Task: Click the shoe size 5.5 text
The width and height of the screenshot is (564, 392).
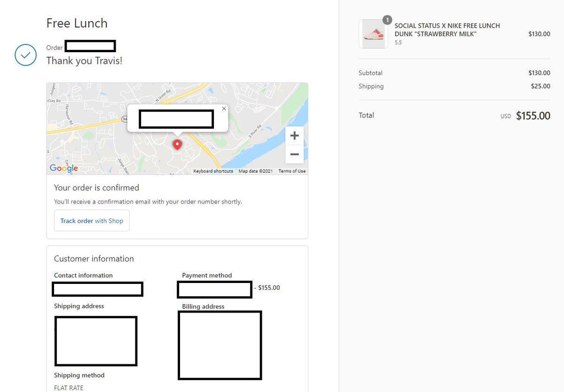Action: tap(398, 42)
